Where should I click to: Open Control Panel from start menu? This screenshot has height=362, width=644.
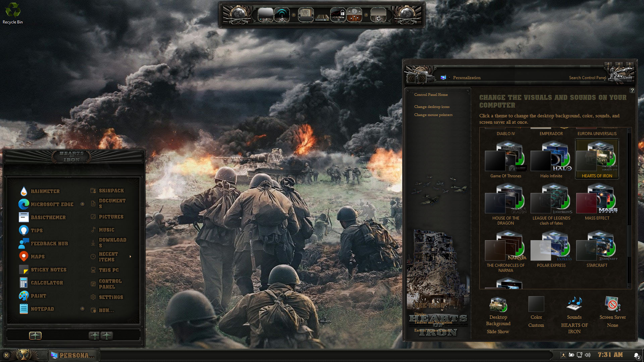coord(110,284)
